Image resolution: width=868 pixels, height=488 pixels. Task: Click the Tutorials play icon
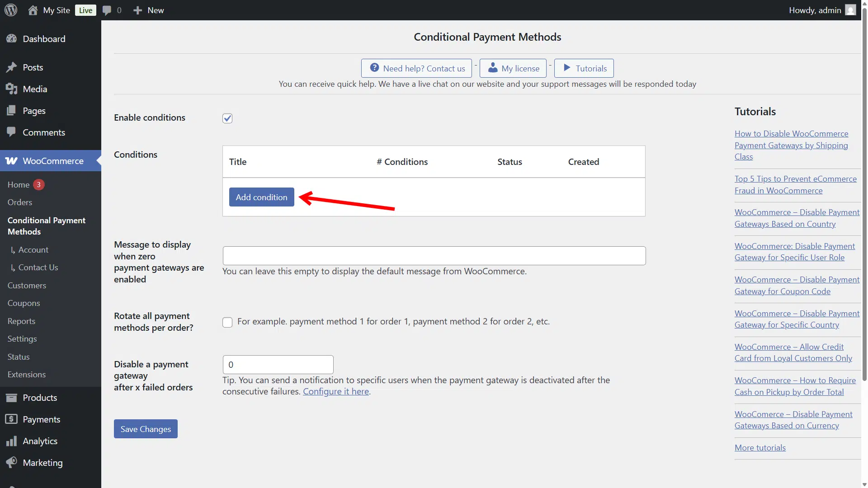click(566, 68)
